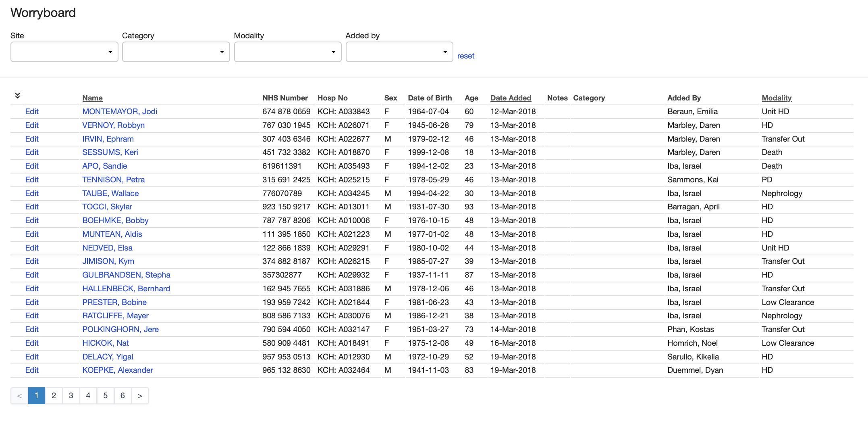
Task: Open the Modality dropdown filter
Action: point(288,52)
